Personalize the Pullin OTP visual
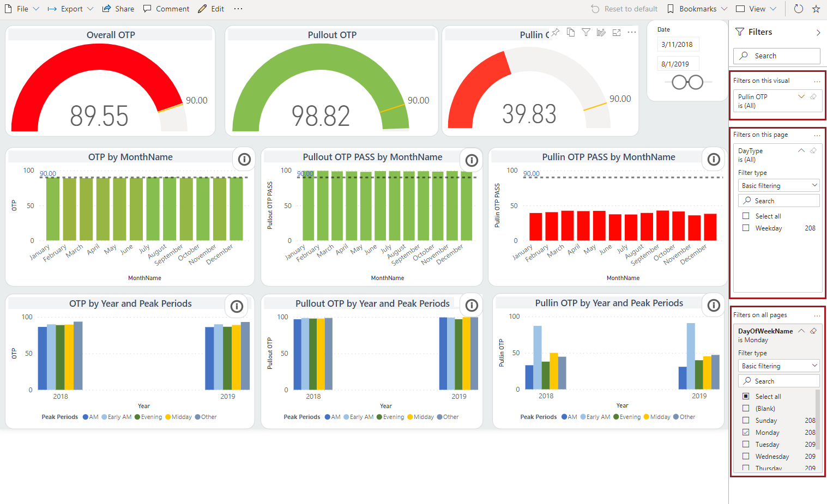 click(x=601, y=33)
